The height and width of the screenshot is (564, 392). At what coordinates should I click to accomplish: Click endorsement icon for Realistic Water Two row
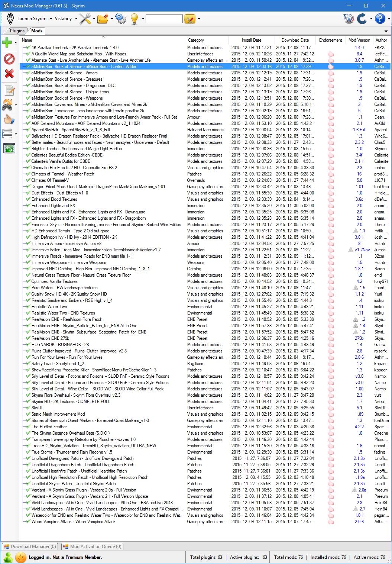pyautogui.click(x=330, y=307)
